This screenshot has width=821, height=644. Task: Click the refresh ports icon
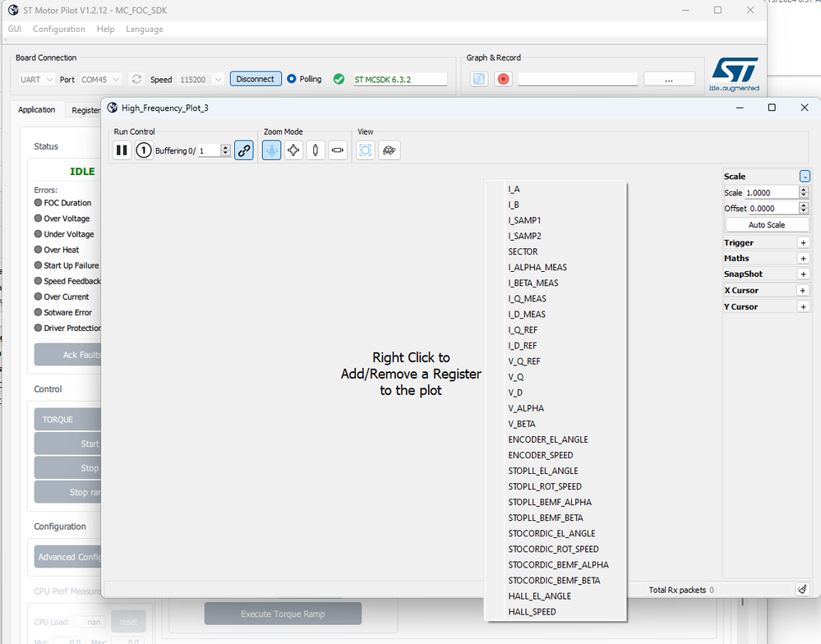point(136,79)
